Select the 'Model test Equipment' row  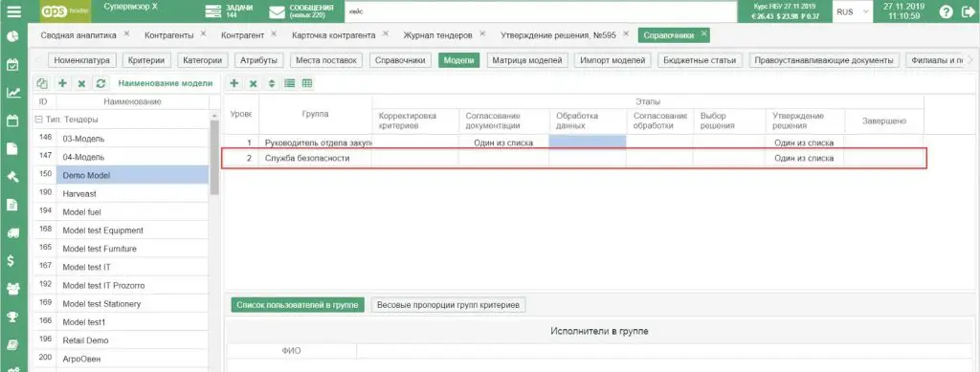coord(120,230)
